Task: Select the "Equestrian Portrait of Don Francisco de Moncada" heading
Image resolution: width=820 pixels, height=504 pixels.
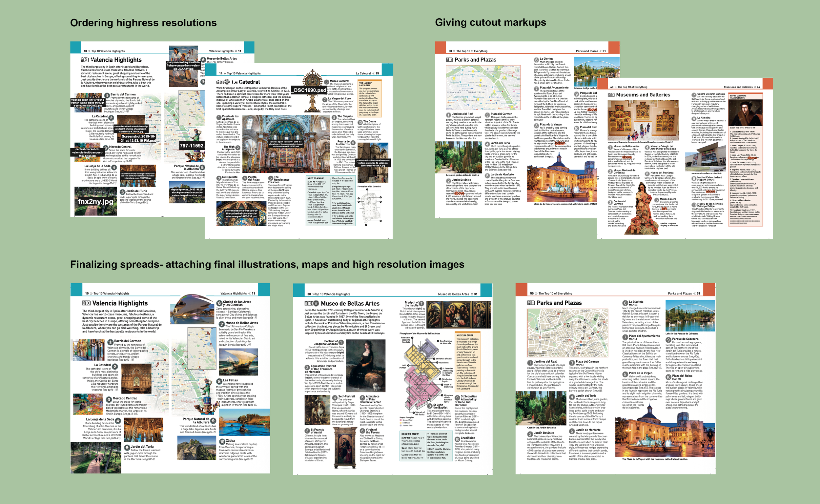Action: (x=321, y=369)
